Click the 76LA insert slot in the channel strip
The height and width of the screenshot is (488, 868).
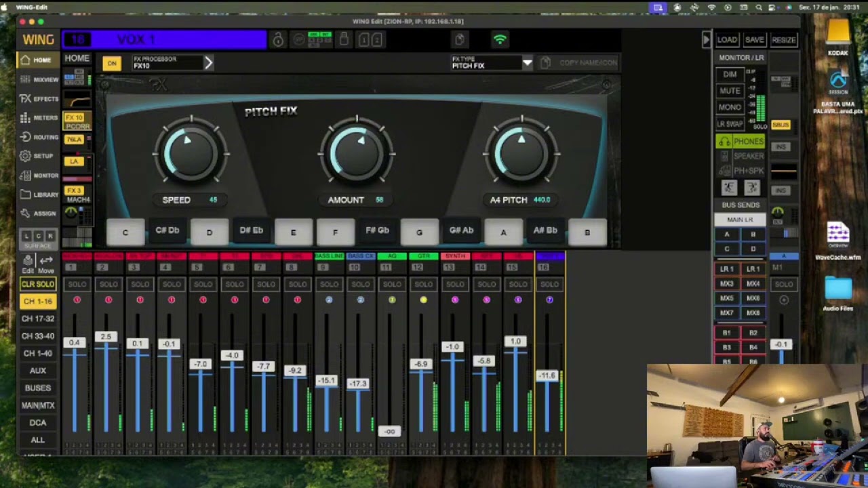click(74, 140)
